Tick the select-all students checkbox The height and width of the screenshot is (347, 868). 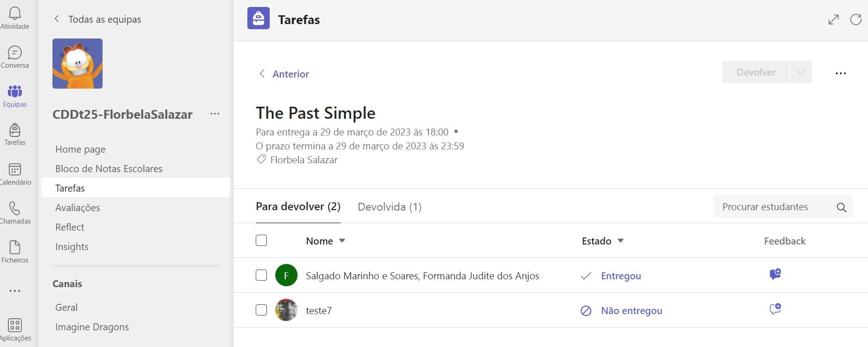(261, 240)
